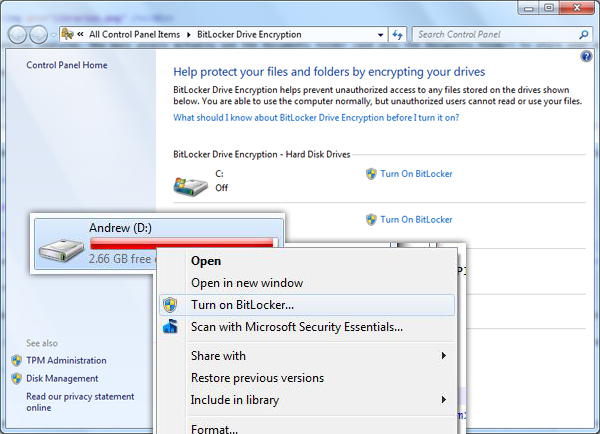The width and height of the screenshot is (600, 434).
Task: Open Include in library submenu
Action: 307,400
